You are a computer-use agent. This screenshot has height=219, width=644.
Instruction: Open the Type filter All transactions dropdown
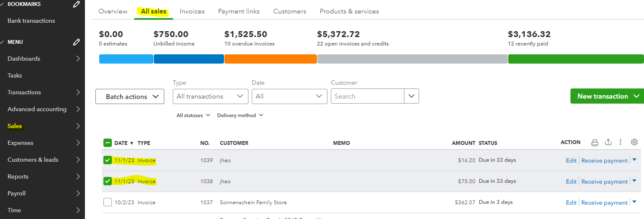click(x=210, y=96)
